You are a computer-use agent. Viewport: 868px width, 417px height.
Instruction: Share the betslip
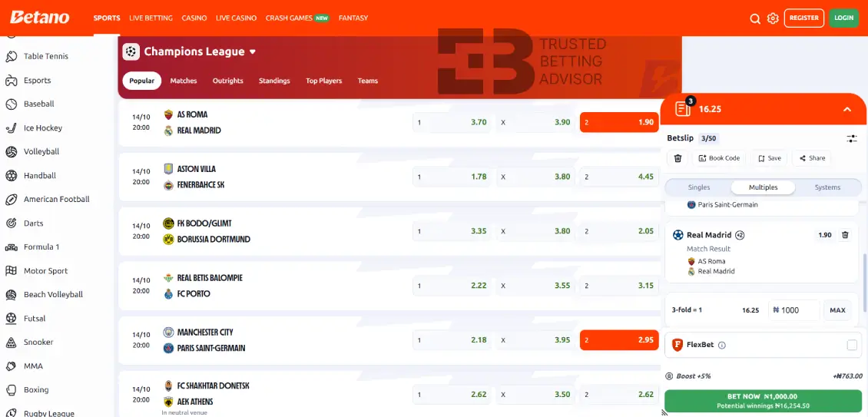pyautogui.click(x=811, y=158)
